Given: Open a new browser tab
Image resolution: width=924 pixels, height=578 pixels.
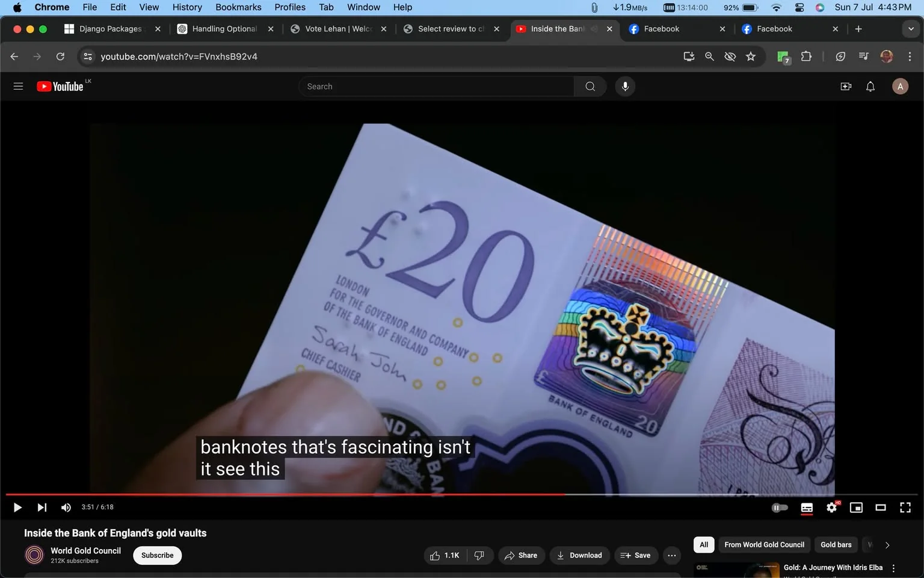Looking at the screenshot, I should (x=858, y=29).
